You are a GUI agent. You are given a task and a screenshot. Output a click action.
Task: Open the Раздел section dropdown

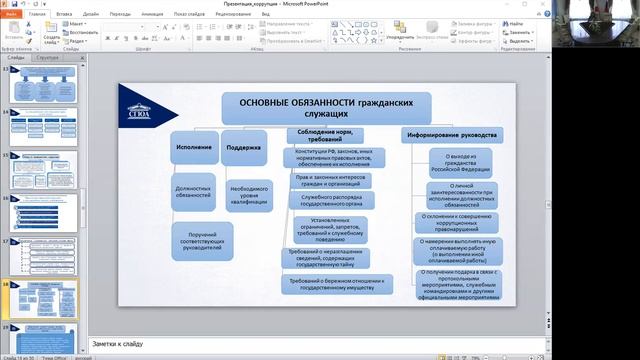coord(75,41)
